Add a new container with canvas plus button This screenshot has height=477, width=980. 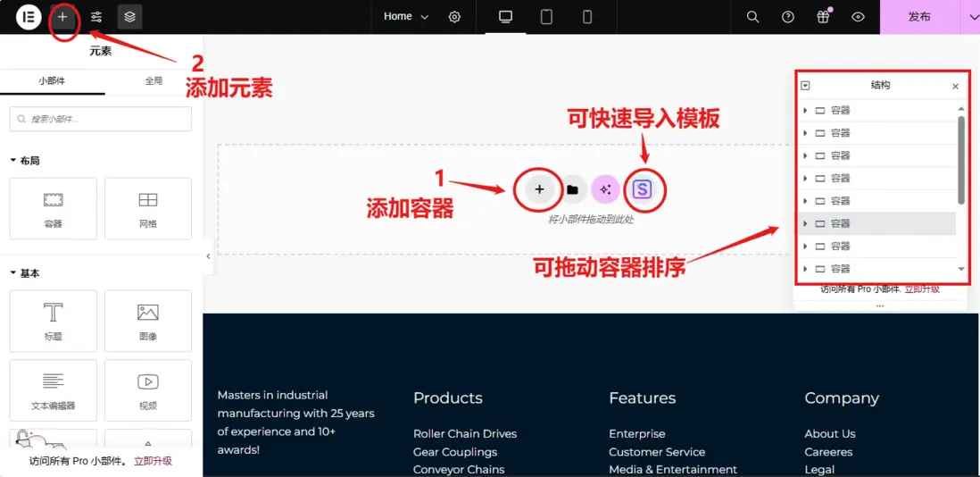click(x=539, y=189)
